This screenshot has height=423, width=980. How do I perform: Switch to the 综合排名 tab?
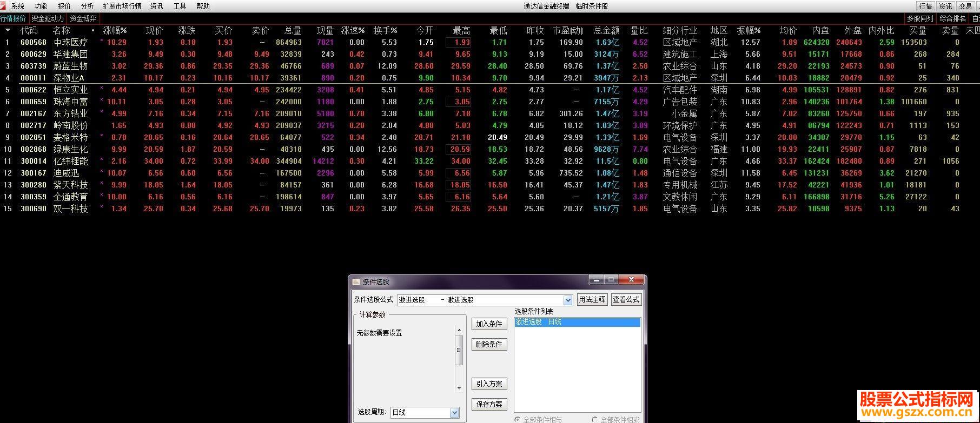click(x=952, y=18)
